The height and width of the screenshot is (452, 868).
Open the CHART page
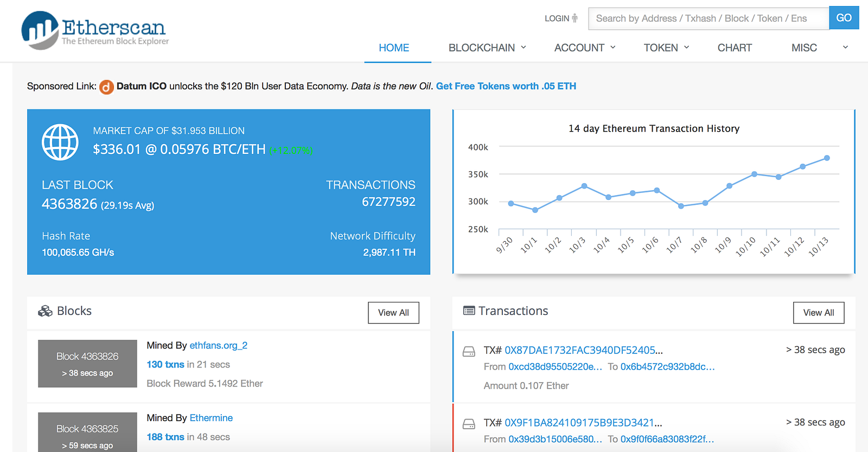pyautogui.click(x=735, y=48)
